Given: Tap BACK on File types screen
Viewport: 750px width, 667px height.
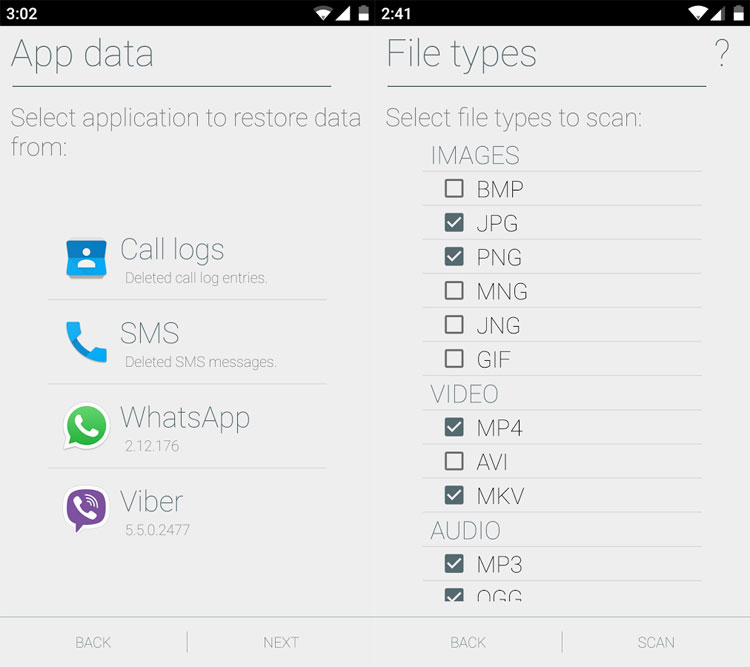Looking at the screenshot, I should click(x=468, y=642).
